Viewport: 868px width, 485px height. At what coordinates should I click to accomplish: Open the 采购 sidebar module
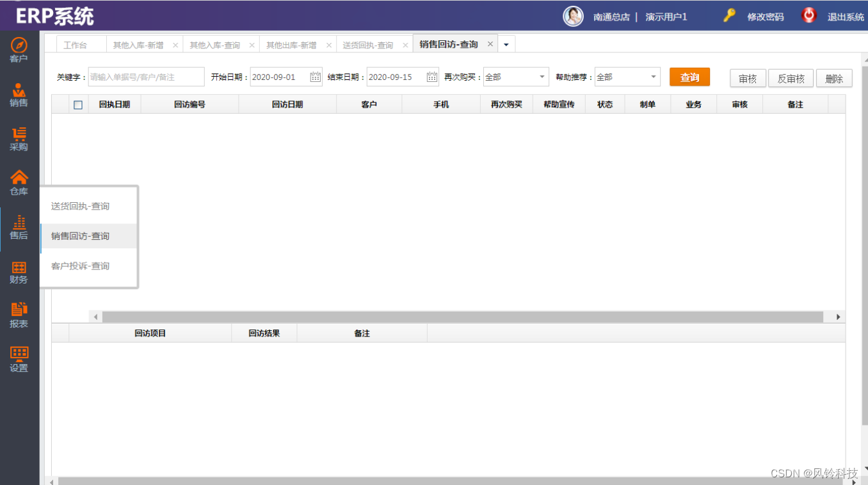click(x=19, y=139)
